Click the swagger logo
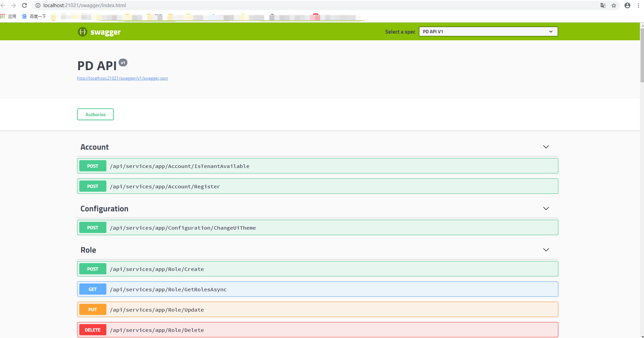This screenshot has height=338, width=644. [x=99, y=32]
